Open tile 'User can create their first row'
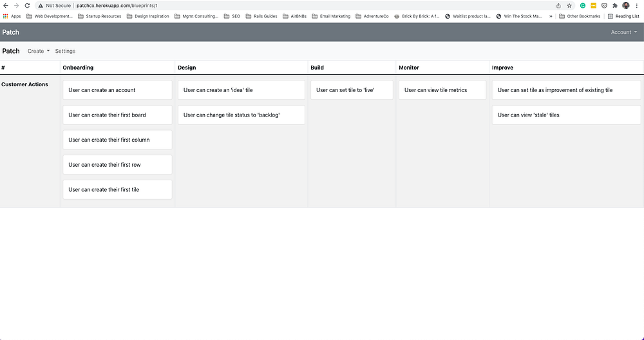The image size is (644, 340). pos(117,165)
